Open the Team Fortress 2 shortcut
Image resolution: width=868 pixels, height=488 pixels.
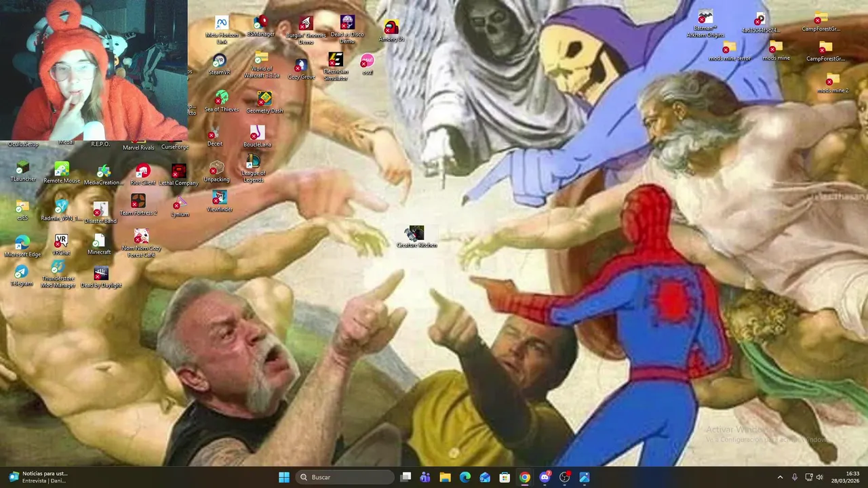(138, 205)
